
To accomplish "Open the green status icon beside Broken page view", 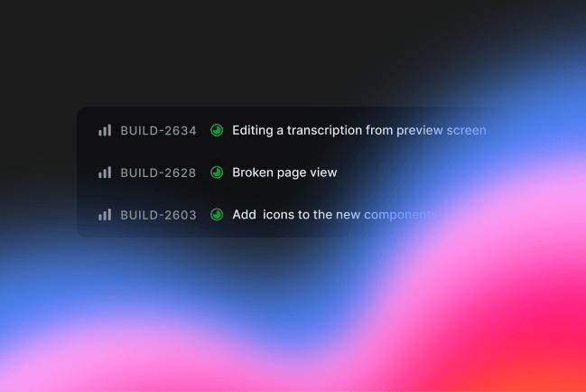I will pyautogui.click(x=217, y=173).
